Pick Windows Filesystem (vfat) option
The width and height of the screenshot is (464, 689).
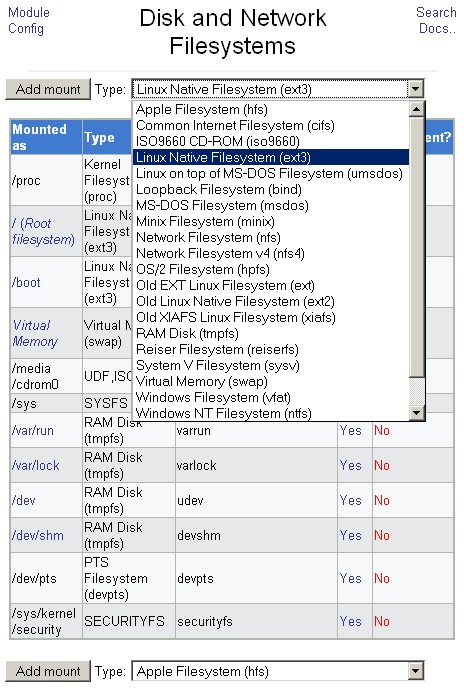tap(271, 398)
